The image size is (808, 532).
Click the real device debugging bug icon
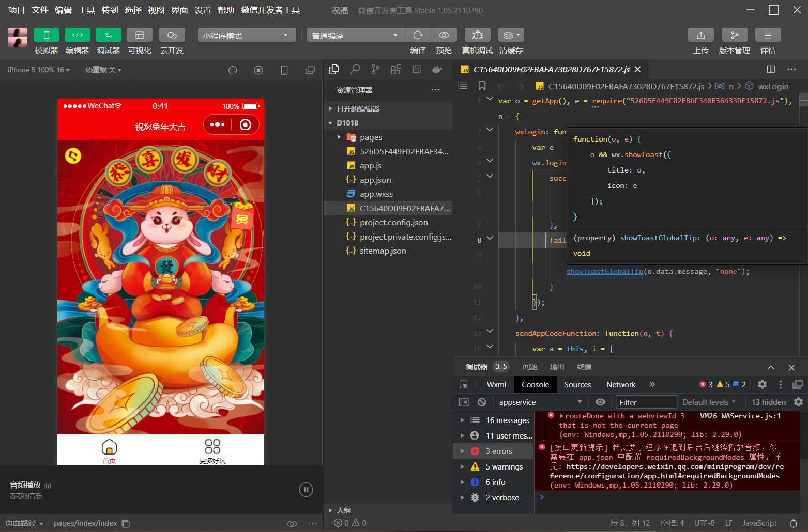point(477,35)
